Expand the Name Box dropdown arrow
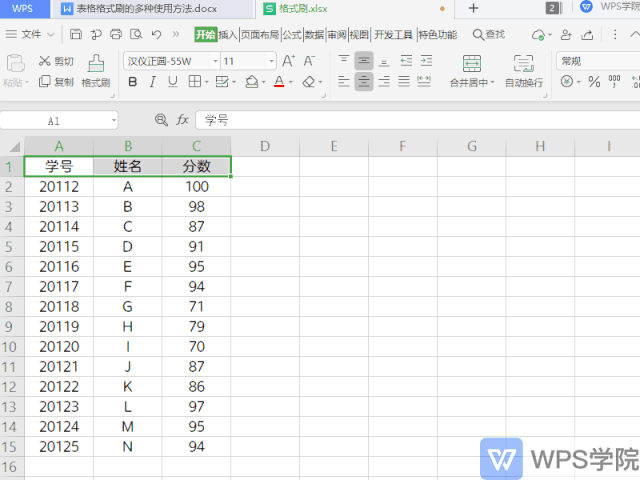The height and width of the screenshot is (480, 640). click(x=114, y=120)
